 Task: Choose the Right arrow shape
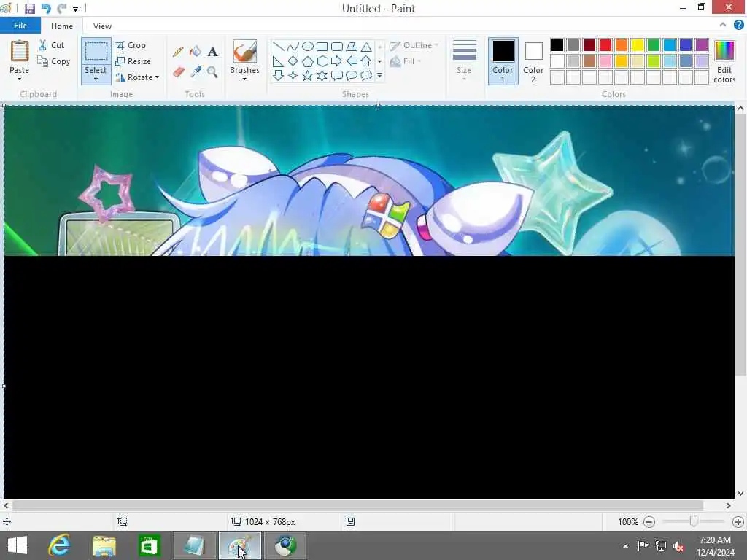pos(337,61)
